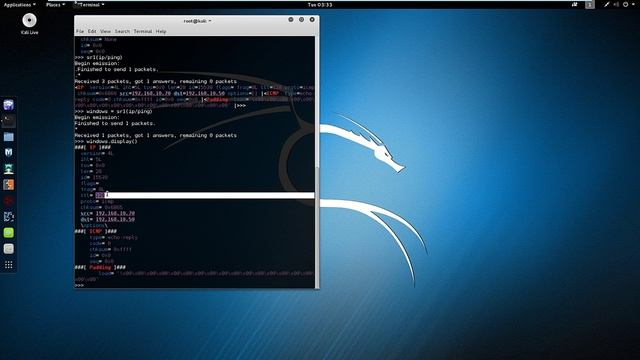Open the Terminal app menu in top bar
This screenshot has width=640, height=360.
tap(89, 4)
